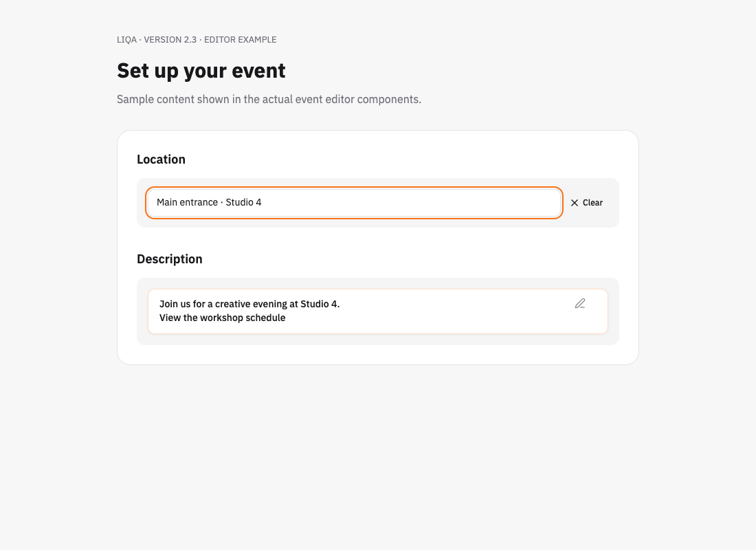
Task: Place cursor after 'Studio 4' in Location input
Action: click(x=263, y=202)
